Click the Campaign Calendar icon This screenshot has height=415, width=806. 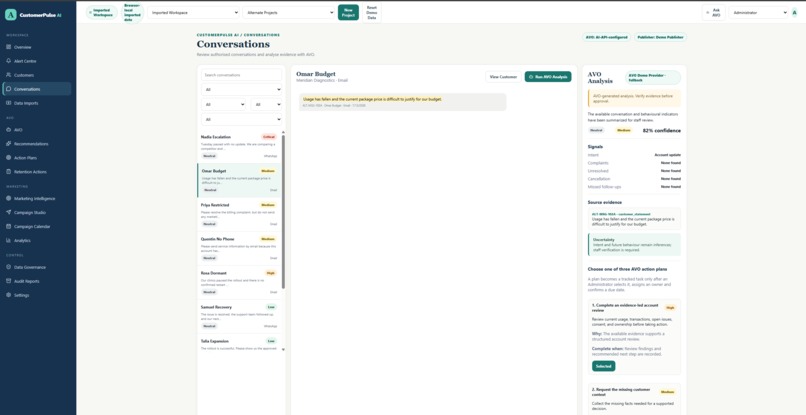pos(9,226)
